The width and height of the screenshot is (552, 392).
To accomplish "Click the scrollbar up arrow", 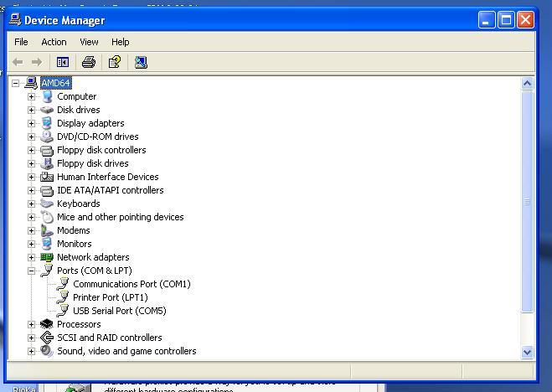I will (527, 84).
